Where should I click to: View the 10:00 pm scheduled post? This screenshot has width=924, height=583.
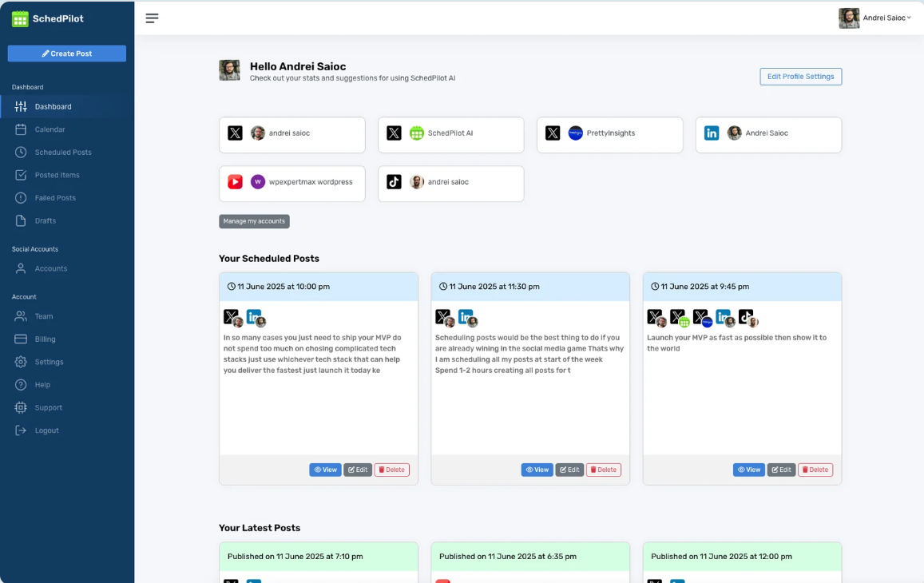point(325,470)
